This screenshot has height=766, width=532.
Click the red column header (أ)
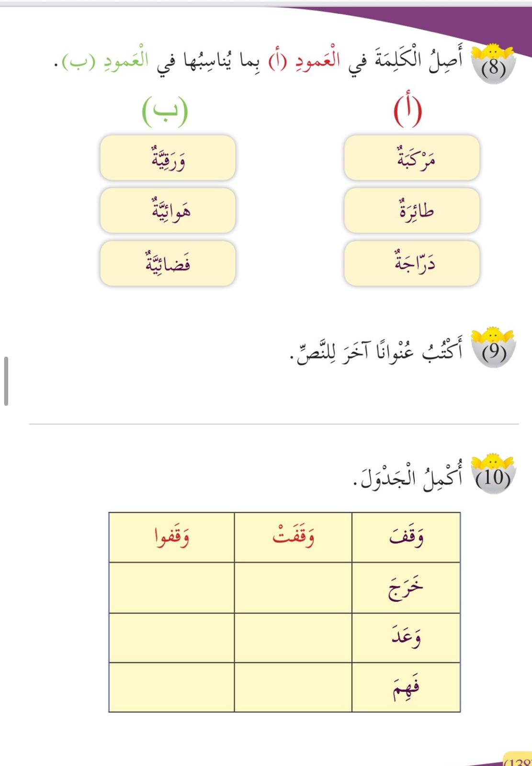tap(407, 111)
